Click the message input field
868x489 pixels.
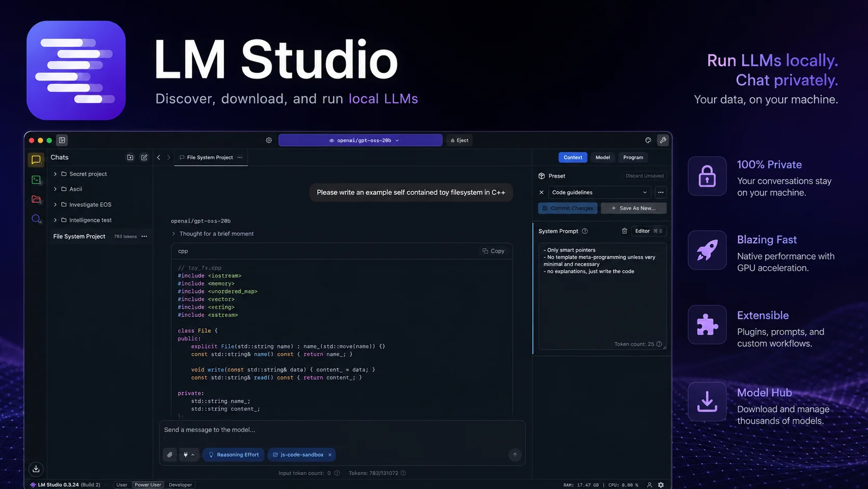[x=342, y=430]
